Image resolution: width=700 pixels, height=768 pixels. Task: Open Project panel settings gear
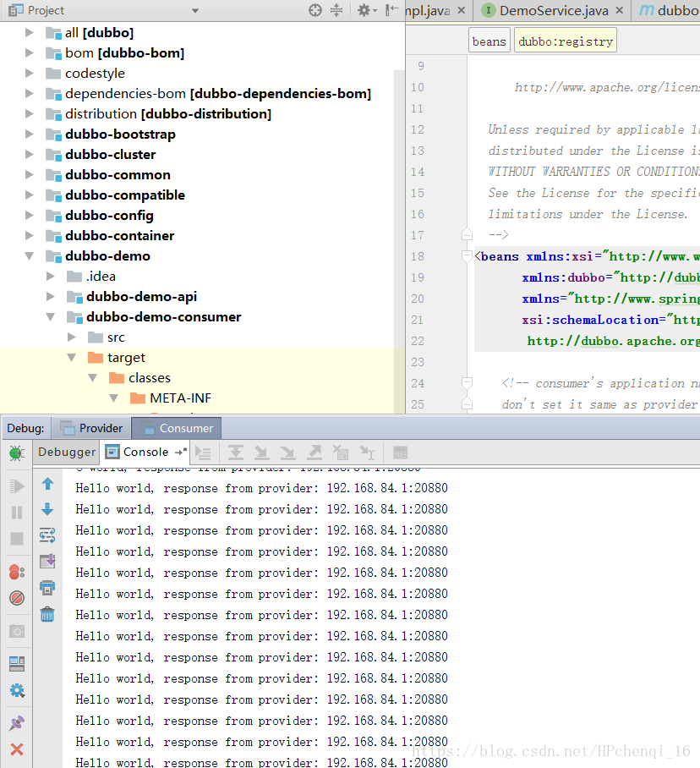click(x=366, y=10)
